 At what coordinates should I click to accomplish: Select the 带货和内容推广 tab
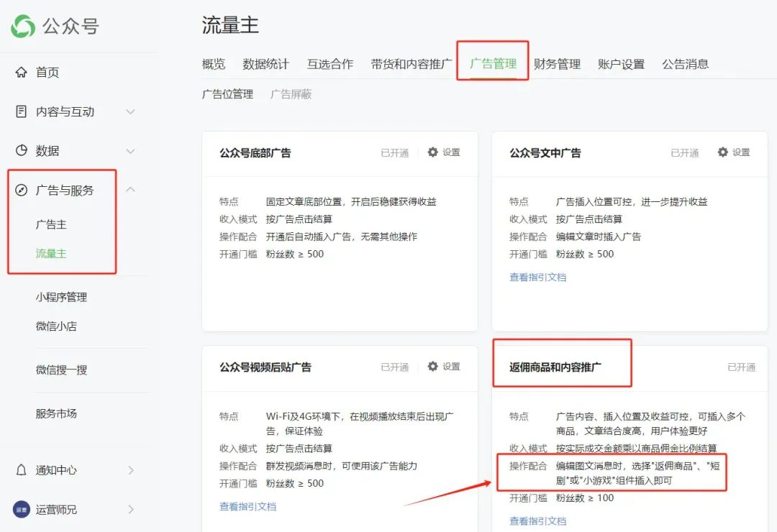412,64
